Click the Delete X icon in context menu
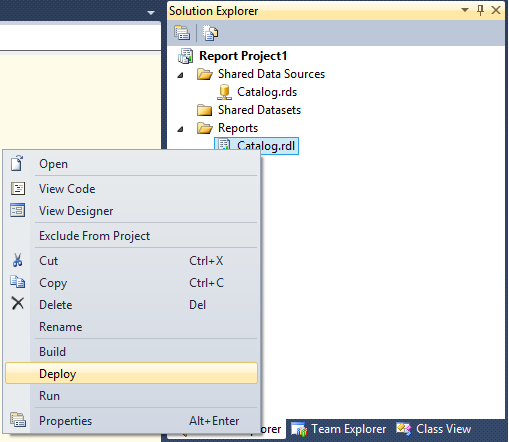 [x=18, y=303]
